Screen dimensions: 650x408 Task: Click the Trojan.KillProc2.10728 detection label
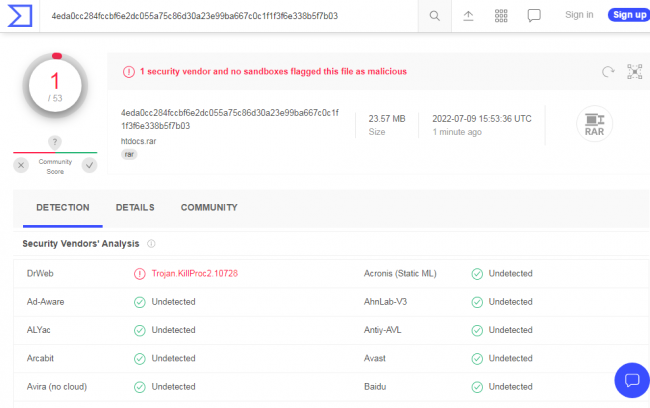click(x=194, y=274)
